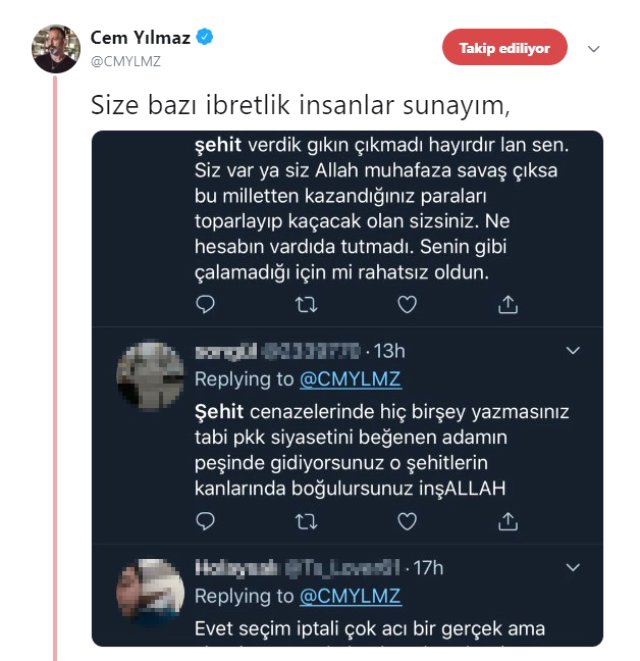Image resolution: width=640 pixels, height=661 pixels.
Task: Like the top embedded tweet
Action: [407, 304]
